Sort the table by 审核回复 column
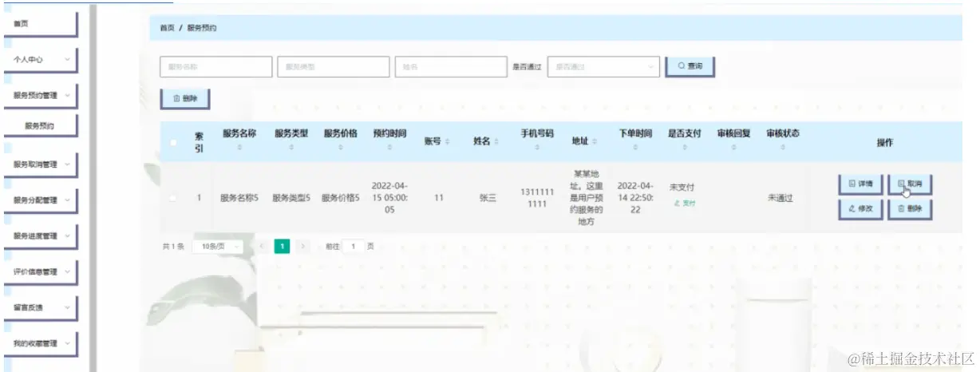The height and width of the screenshot is (372, 980). click(734, 148)
